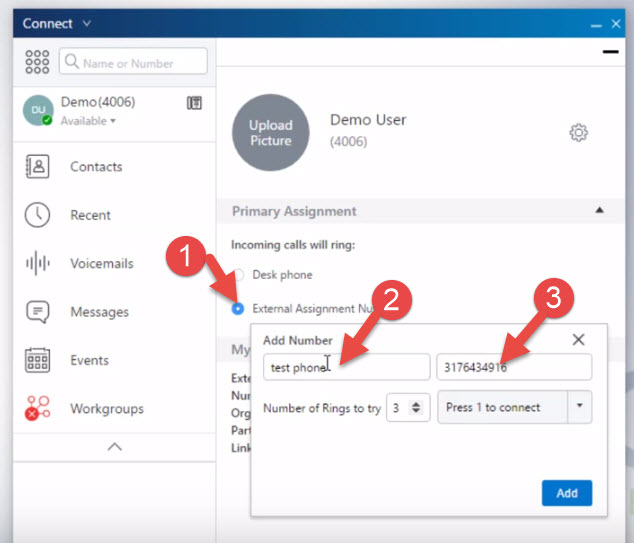Collapse the Primary Assignment section arrow
Screen dimensions: 634x543
(x=600, y=210)
